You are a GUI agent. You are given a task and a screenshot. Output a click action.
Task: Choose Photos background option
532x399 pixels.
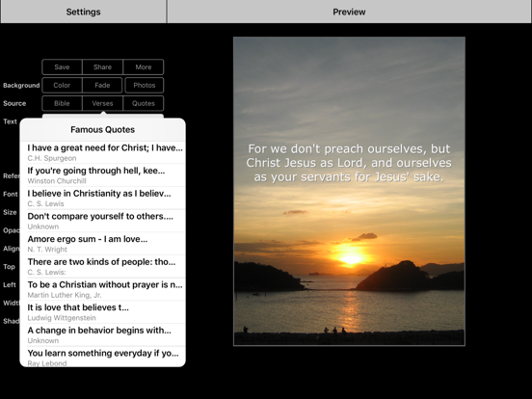[x=145, y=85]
